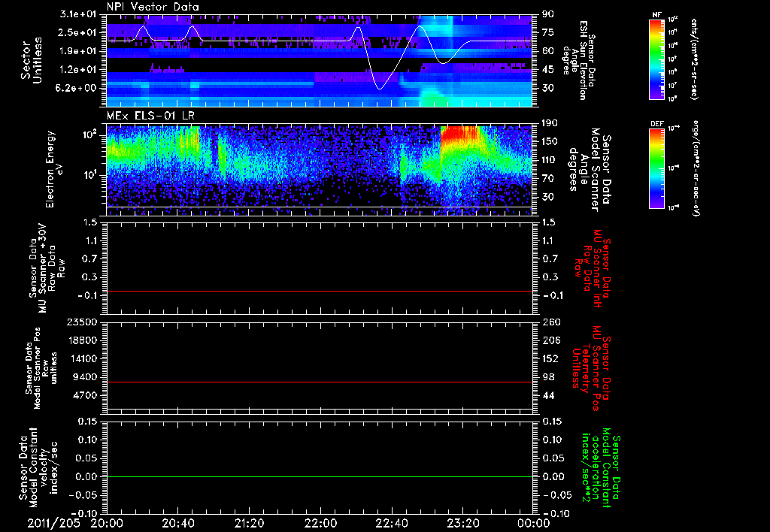Click the 23500 scanner position tick label
This screenshot has width=770, height=532.
(x=81, y=322)
